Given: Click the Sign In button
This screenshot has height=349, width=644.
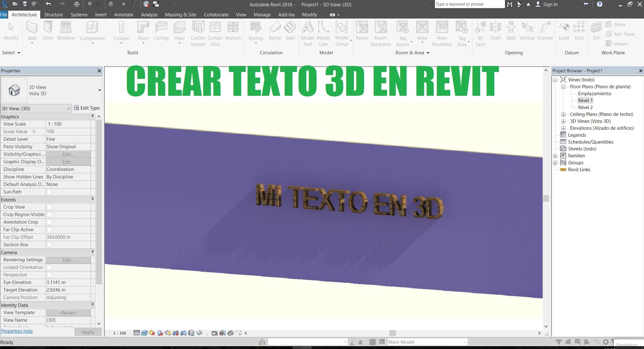Looking at the screenshot, I should click(546, 4).
